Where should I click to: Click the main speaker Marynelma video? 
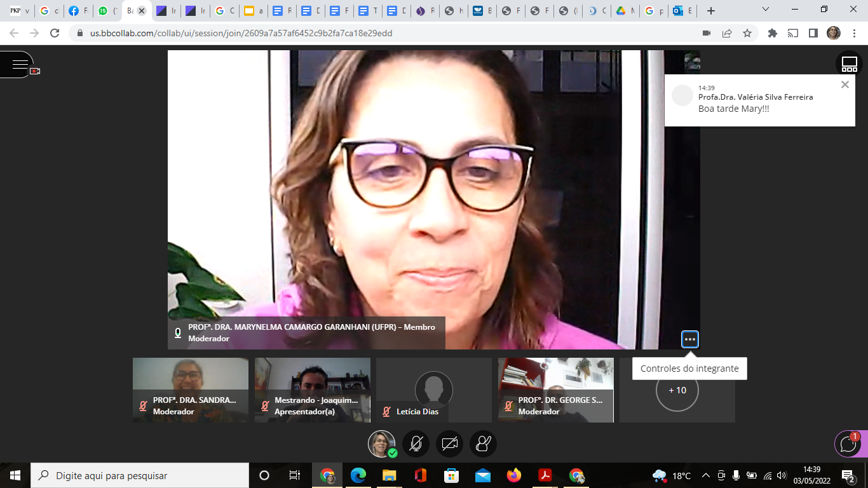(x=433, y=200)
